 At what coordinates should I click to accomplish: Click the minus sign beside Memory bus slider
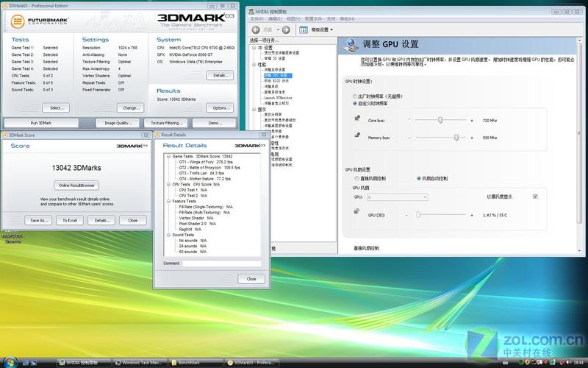click(409, 138)
